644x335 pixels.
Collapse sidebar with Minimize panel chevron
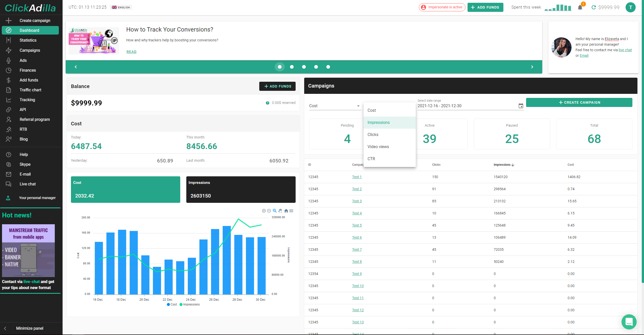(5, 328)
